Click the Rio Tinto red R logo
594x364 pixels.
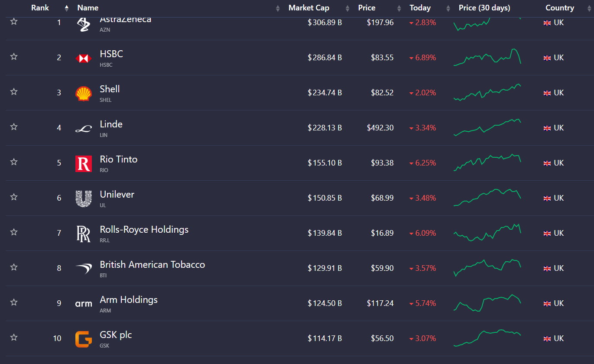pyautogui.click(x=83, y=163)
